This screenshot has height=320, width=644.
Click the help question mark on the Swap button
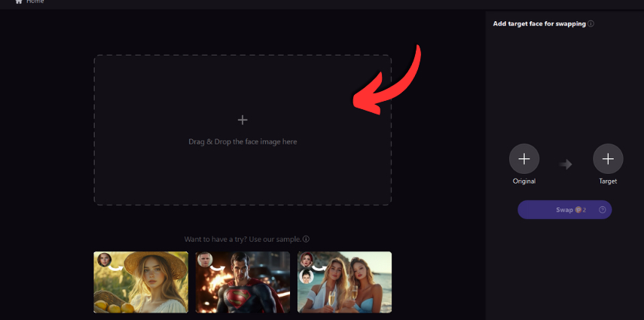tap(602, 210)
